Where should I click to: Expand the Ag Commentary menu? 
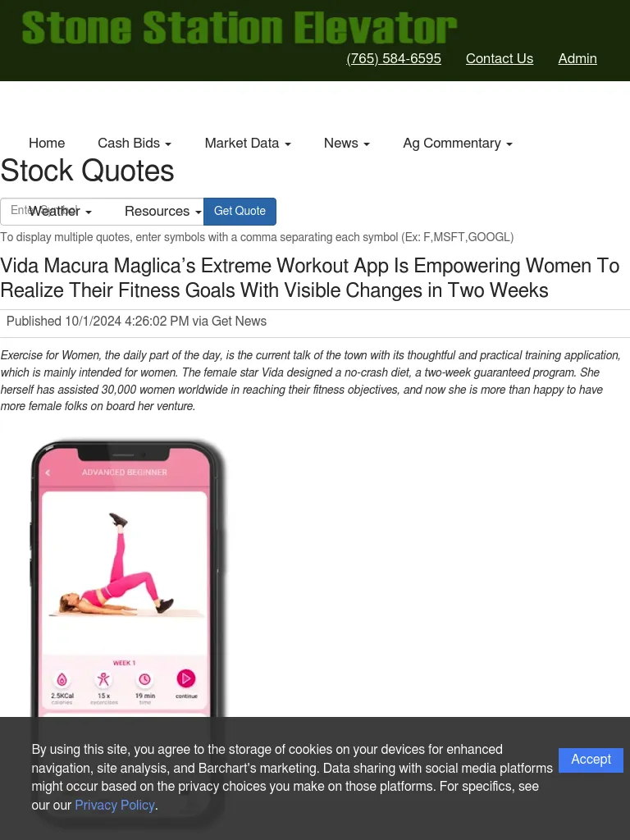[x=458, y=143]
